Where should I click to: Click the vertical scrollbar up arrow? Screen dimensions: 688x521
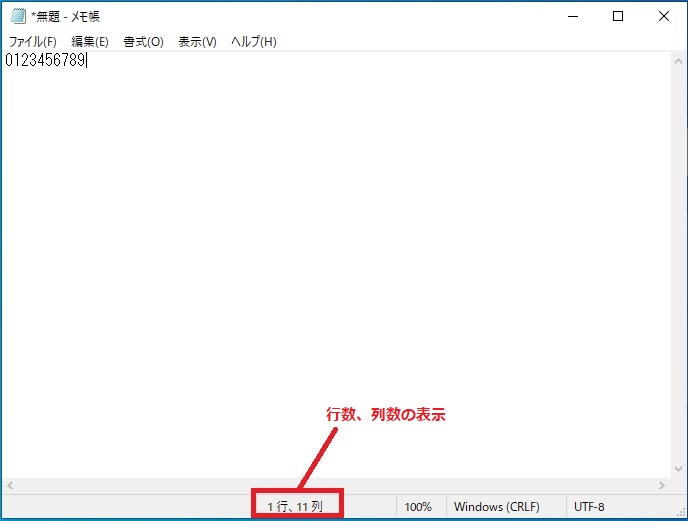(x=678, y=61)
